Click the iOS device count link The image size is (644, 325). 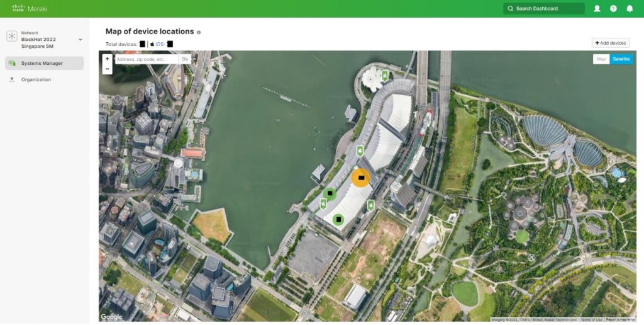click(x=160, y=44)
